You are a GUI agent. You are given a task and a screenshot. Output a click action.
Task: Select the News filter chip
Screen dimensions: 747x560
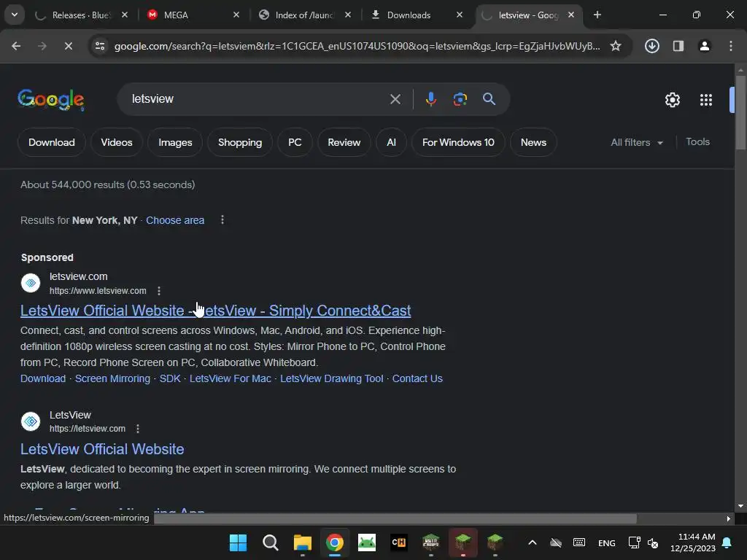click(x=533, y=142)
